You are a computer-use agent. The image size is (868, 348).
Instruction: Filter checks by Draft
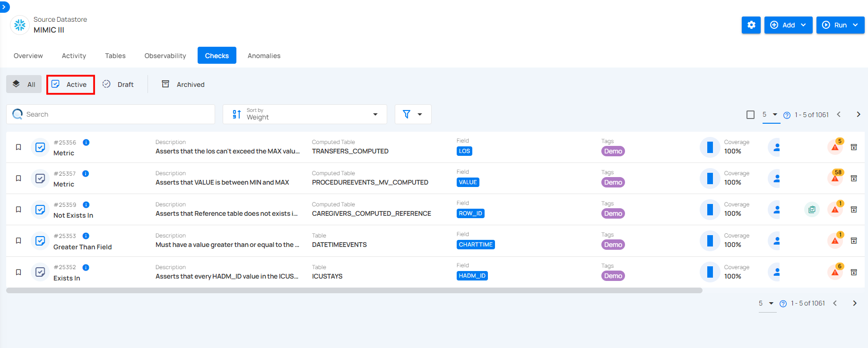[119, 84]
